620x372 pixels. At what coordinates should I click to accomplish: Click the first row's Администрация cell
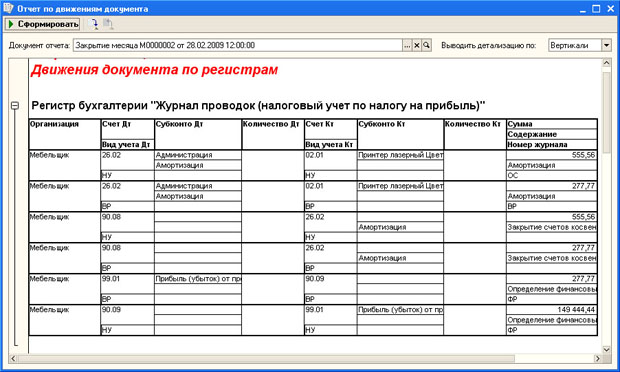coord(198,155)
